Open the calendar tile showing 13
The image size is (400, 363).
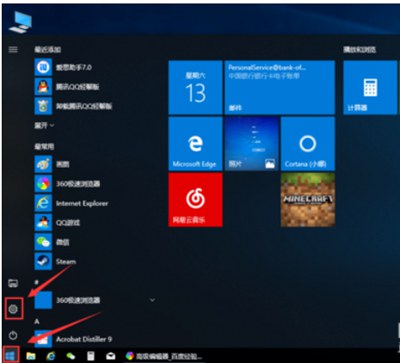[195, 87]
